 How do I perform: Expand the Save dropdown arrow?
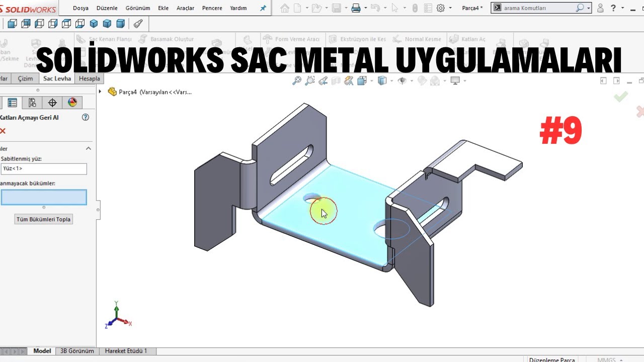pos(345,9)
